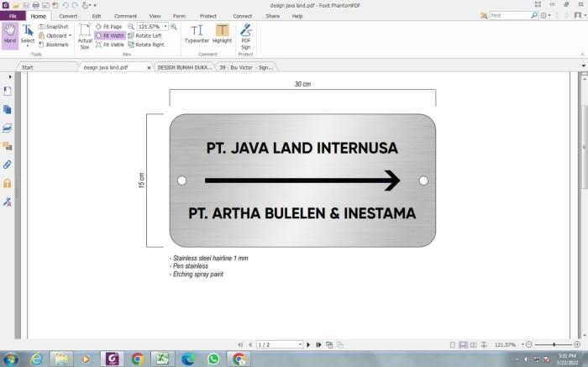Viewport: 588px width, 367px height.
Task: Open the Layers side panel
Action: tap(7, 128)
